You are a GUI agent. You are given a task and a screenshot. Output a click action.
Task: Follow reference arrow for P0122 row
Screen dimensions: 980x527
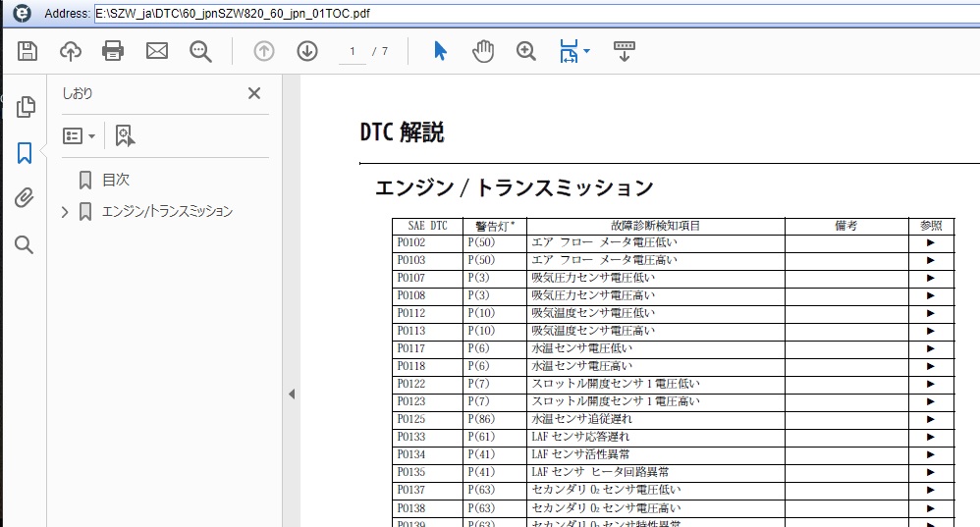point(931,384)
